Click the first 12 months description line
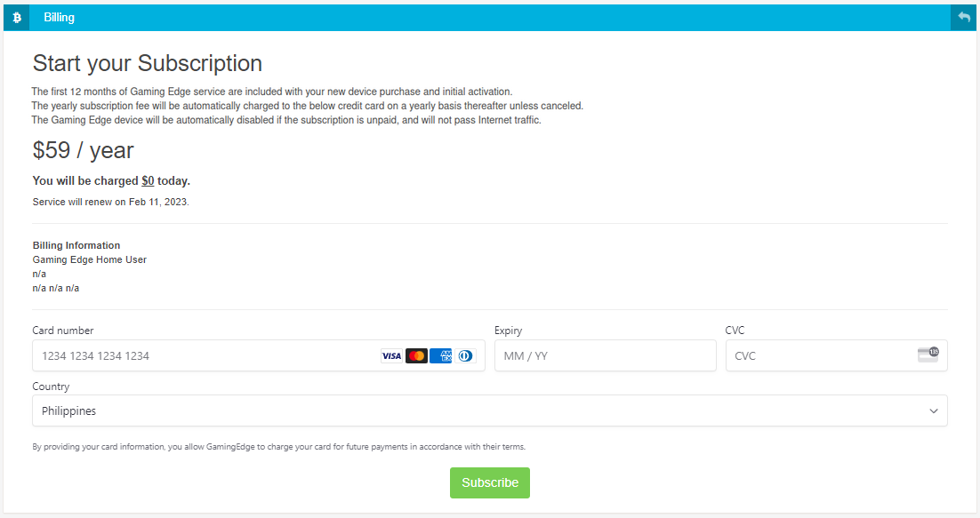 coord(272,92)
